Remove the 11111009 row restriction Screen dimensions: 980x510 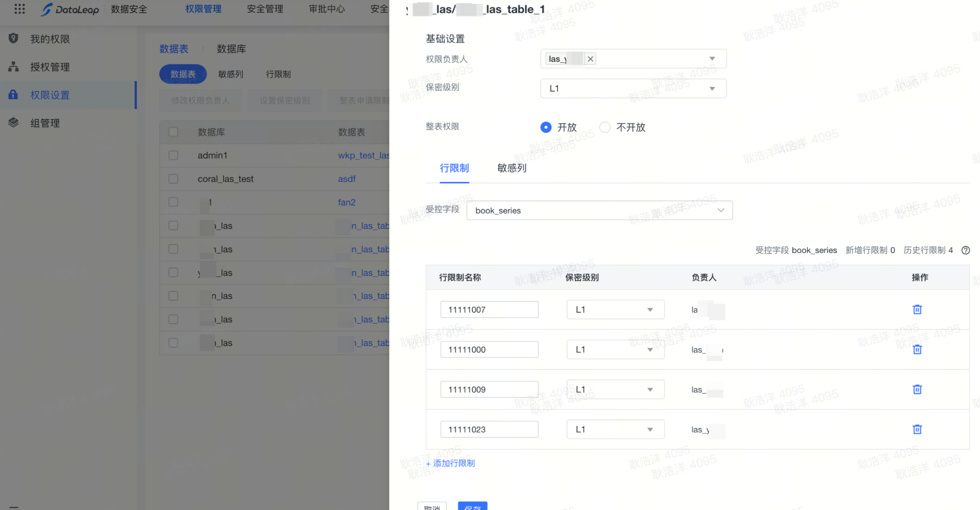pos(917,389)
